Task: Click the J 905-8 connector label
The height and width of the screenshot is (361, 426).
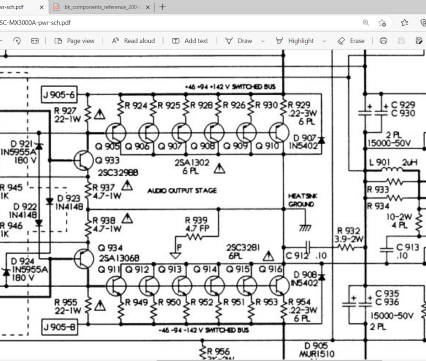Action: (x=59, y=327)
